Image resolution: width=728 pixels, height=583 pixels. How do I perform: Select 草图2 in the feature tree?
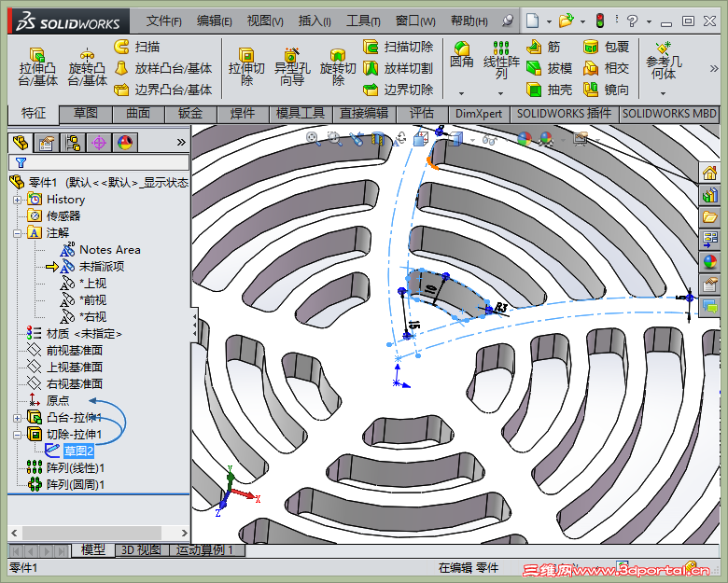pos(78,451)
